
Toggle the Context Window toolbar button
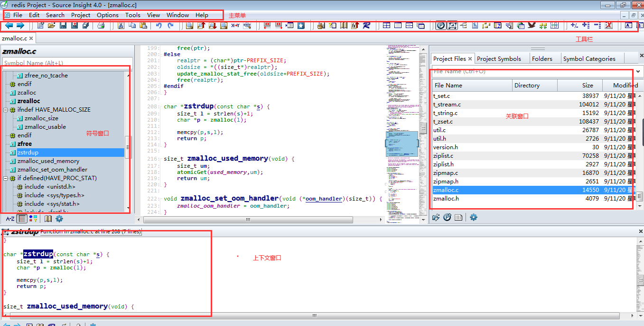coord(452,25)
